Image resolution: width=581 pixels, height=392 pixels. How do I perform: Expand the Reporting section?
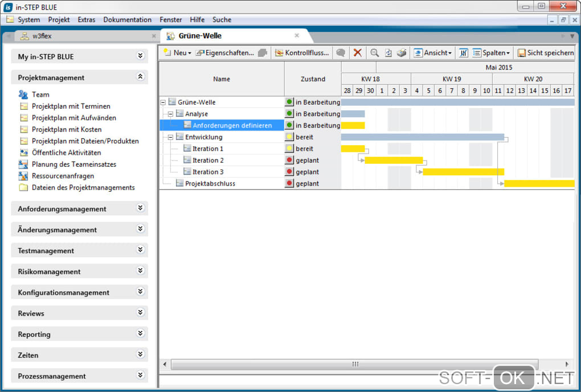coord(140,333)
